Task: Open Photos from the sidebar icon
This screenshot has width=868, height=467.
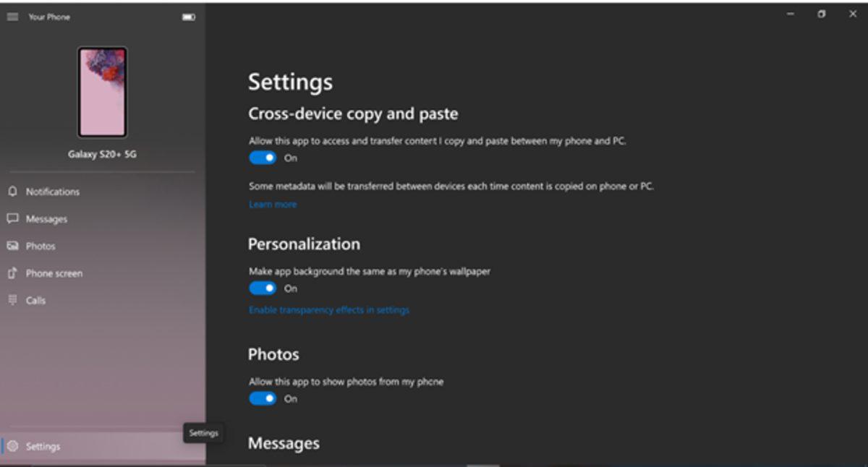Action: (12, 246)
